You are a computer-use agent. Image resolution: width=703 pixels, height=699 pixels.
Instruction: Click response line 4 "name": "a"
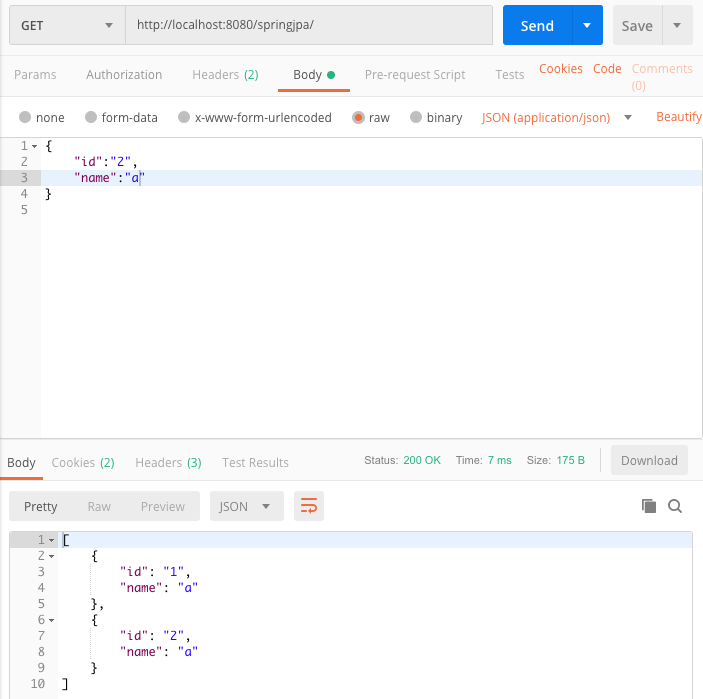[159, 588]
